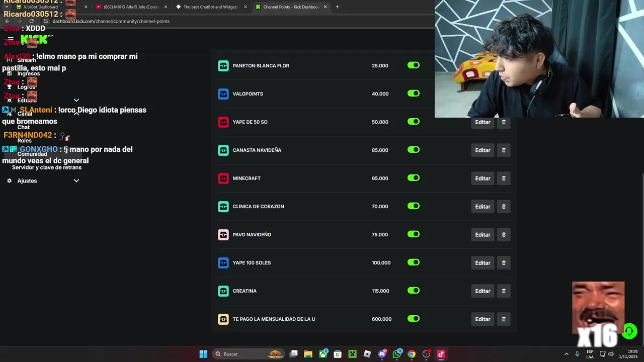Delete the PAVO NAVIDEÑO reward

pyautogui.click(x=504, y=235)
